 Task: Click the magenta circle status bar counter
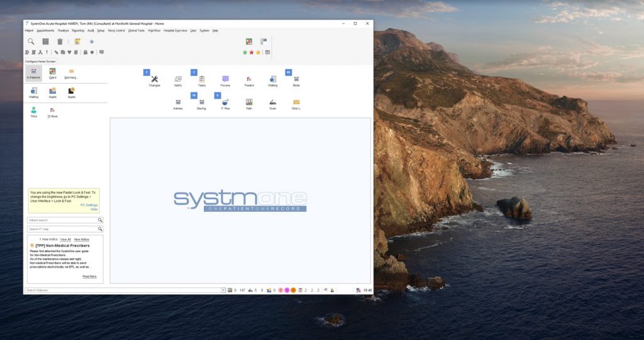(x=287, y=290)
